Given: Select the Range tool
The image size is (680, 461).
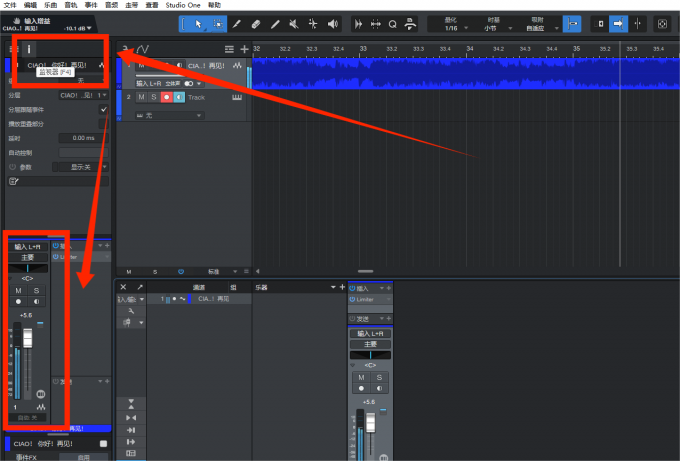Looking at the screenshot, I should tap(218, 24).
